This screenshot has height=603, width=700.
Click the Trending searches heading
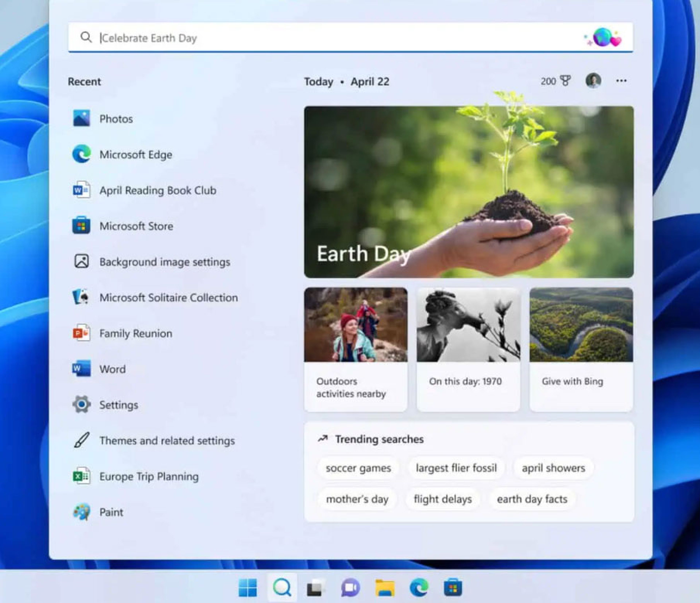tap(379, 439)
